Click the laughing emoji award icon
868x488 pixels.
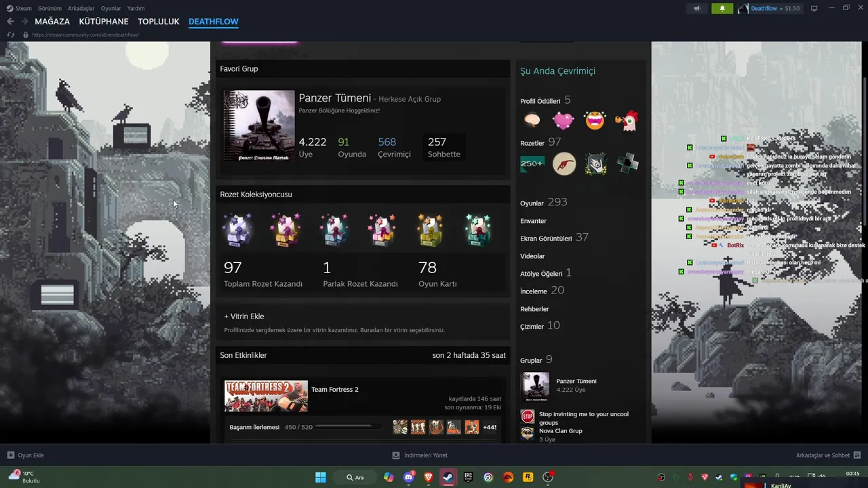coord(595,121)
